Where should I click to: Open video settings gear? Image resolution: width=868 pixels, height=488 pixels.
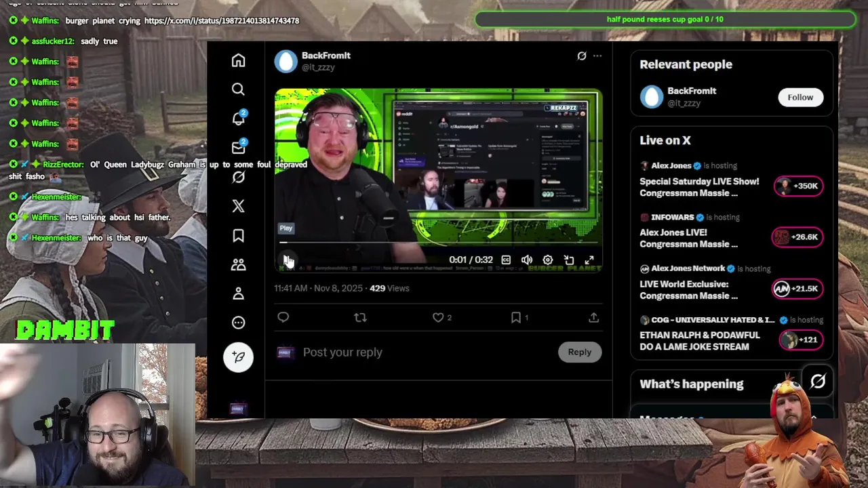click(x=548, y=260)
